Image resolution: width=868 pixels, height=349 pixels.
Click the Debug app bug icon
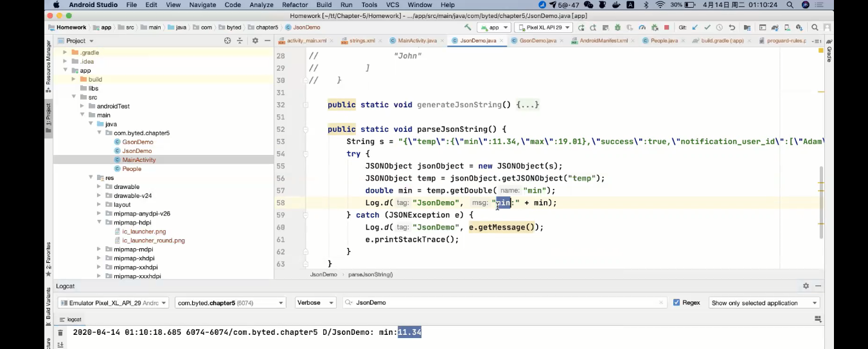coord(617,28)
